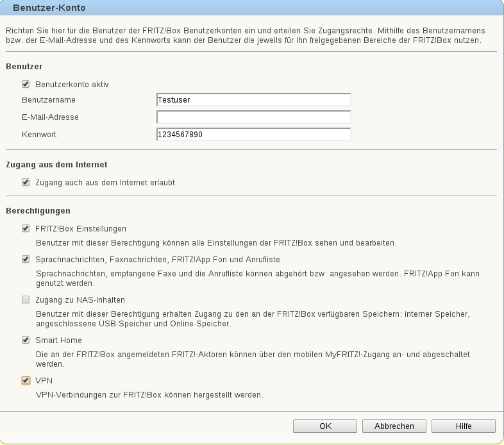Image resolution: width=504 pixels, height=445 pixels.
Task: Click the VPN-Verbindungen description text
Action: [150, 395]
